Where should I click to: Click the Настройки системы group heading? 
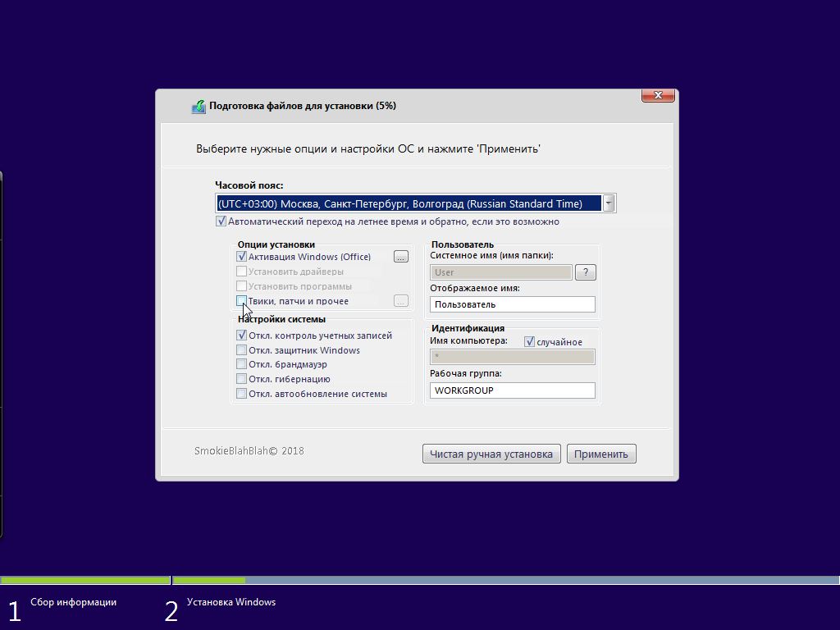pos(282,319)
